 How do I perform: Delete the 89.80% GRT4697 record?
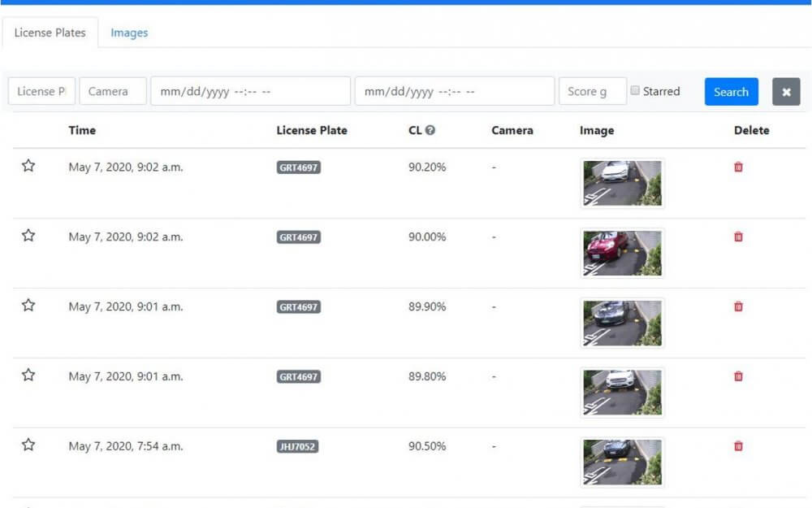(x=738, y=376)
